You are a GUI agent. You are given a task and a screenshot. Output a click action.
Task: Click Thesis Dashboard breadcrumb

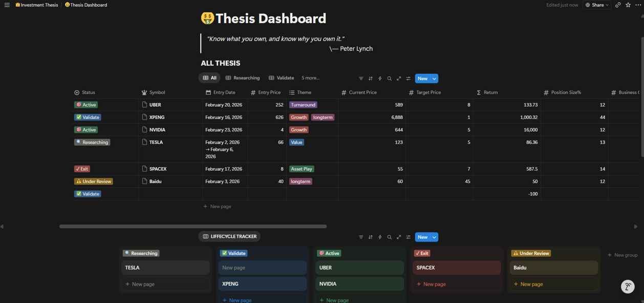coord(86,5)
